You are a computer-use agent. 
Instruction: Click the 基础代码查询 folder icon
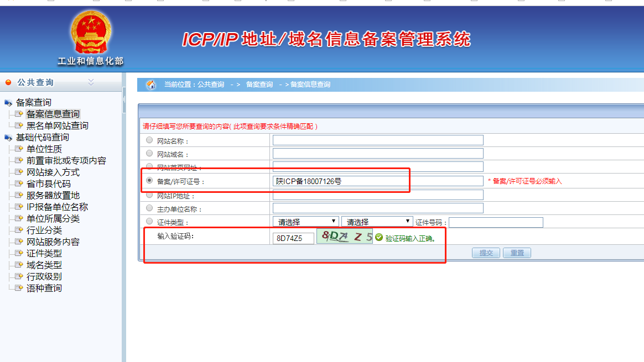coord(8,138)
